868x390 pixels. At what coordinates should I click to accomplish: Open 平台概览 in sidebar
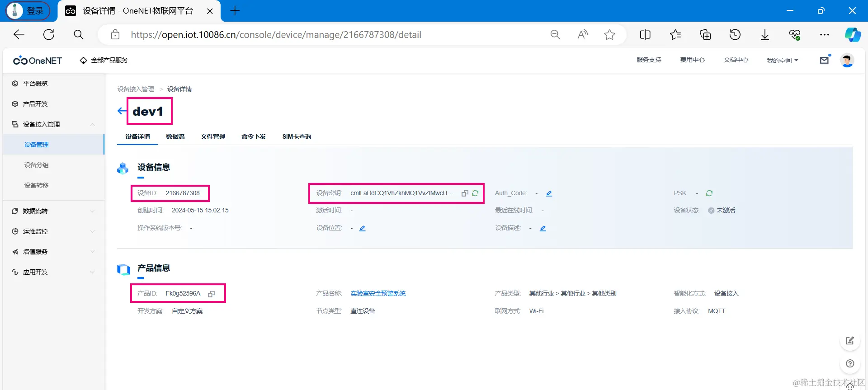click(35, 84)
